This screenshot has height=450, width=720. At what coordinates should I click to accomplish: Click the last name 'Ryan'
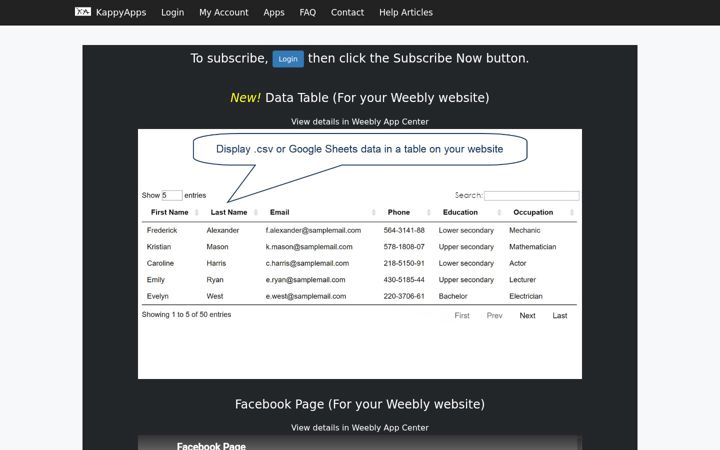pos(215,280)
